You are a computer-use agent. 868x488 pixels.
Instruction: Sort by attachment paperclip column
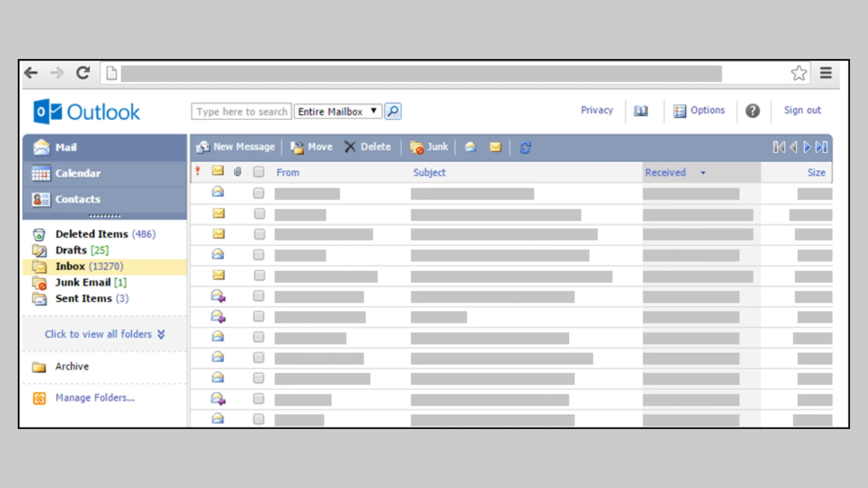237,172
